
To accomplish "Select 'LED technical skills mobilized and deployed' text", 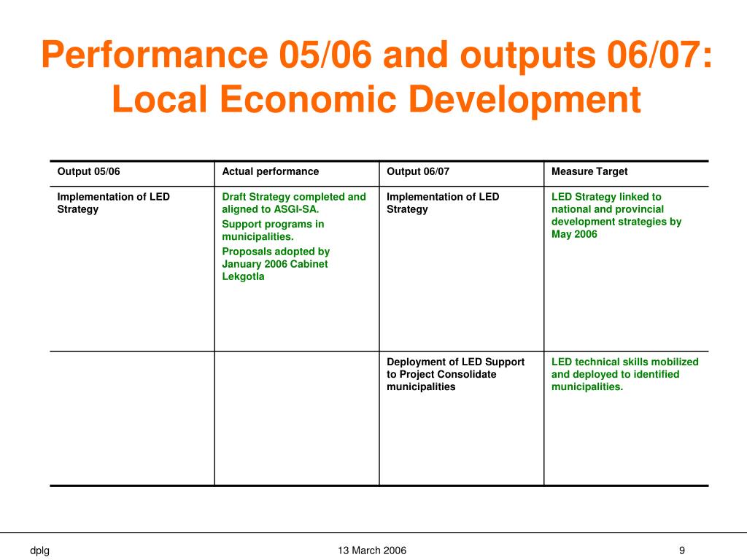I will (624, 374).
